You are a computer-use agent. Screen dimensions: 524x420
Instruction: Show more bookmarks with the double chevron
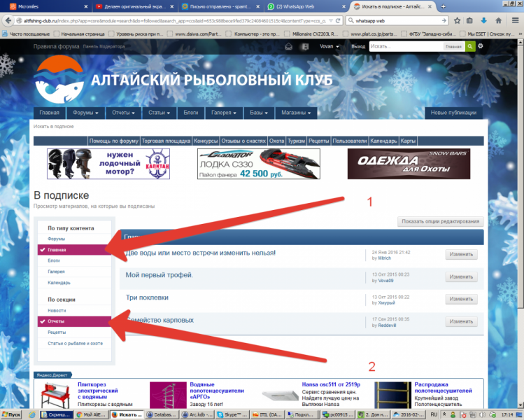[520, 34]
